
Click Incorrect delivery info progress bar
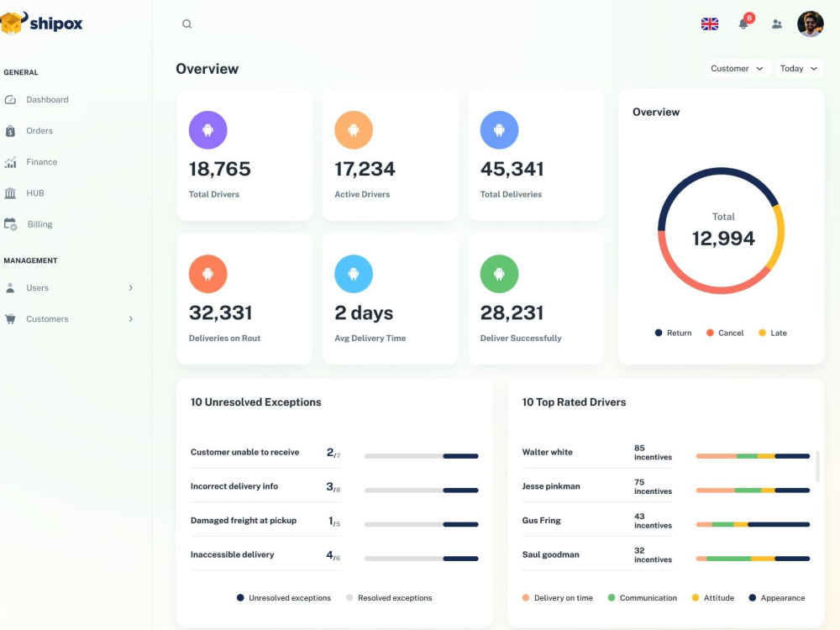tap(421, 491)
